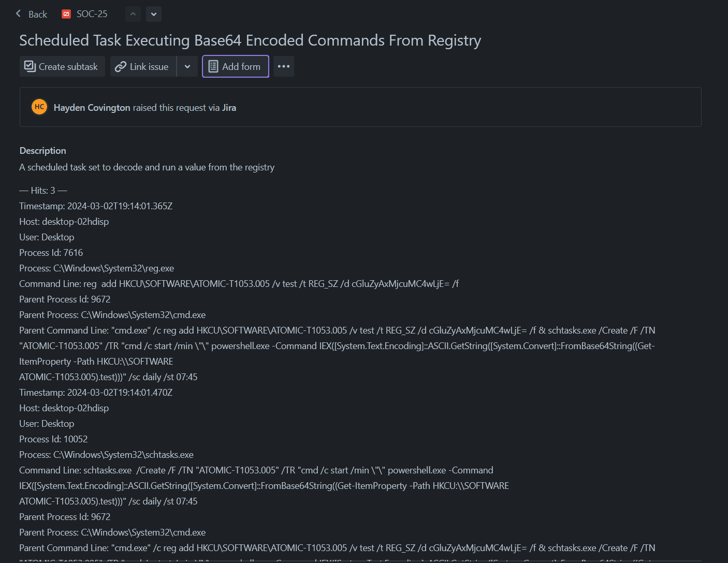Screen dimensions: 728x563
Task: Go to previous issue with up arrow
Action: (133, 14)
